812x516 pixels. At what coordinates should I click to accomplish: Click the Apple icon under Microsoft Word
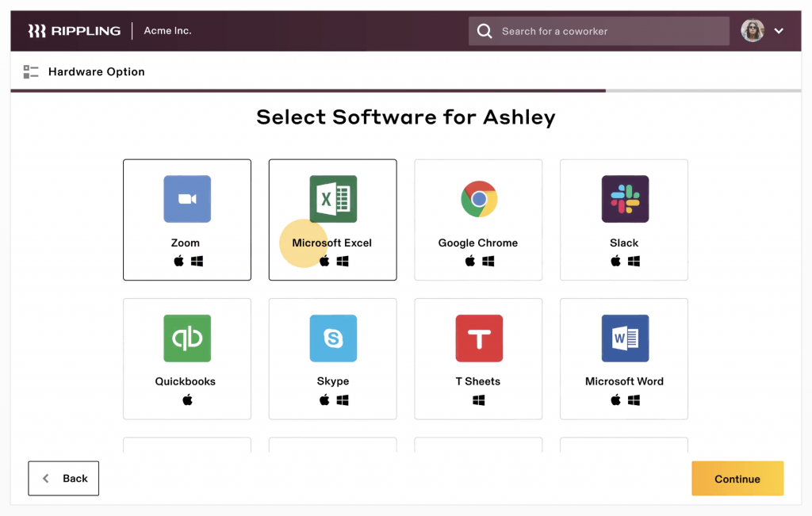click(615, 399)
